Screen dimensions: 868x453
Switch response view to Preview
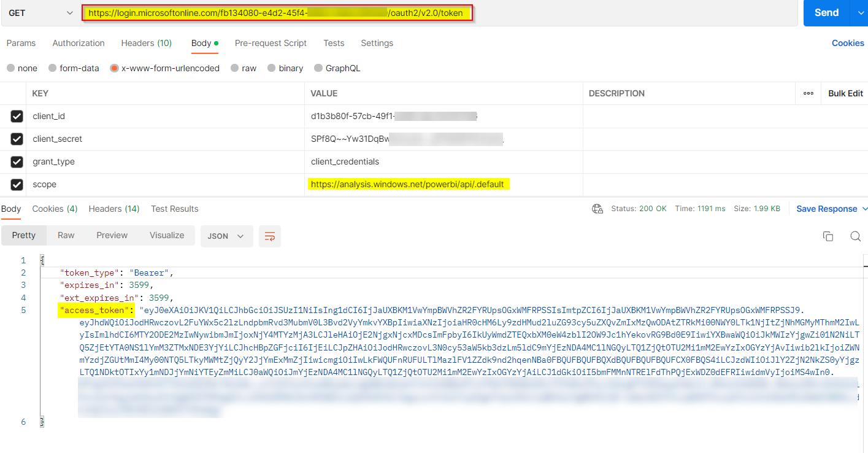(112, 235)
